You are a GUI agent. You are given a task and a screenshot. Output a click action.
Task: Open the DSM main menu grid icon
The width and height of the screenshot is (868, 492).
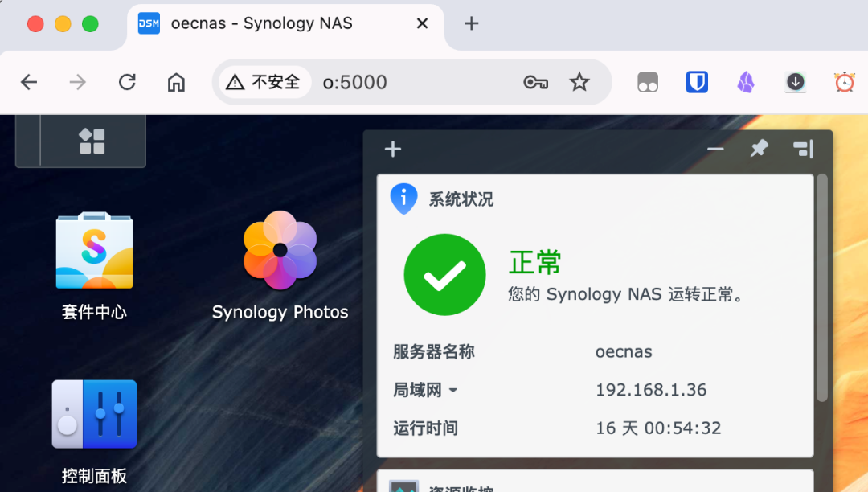pos(91,140)
